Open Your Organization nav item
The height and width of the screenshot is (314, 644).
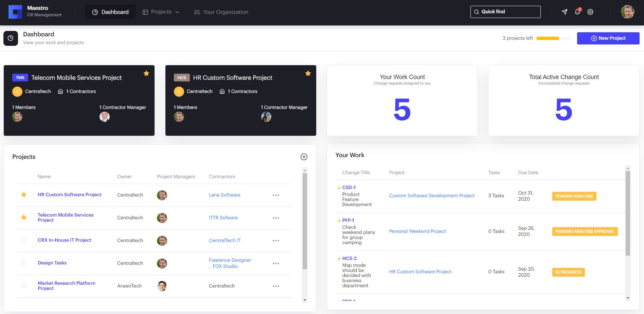[221, 12]
